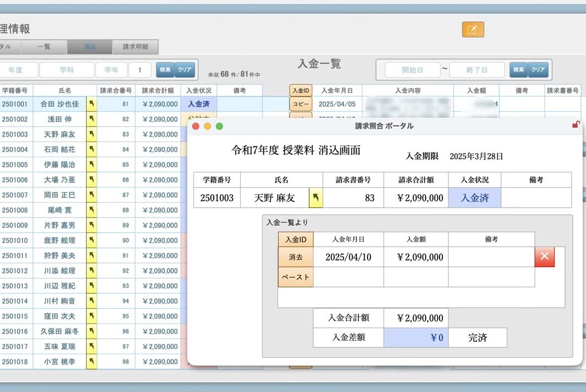Click コピー icon beside the 2025/04/05 payment
Image resolution: width=586 pixels, height=392 pixels.
pyautogui.click(x=300, y=104)
